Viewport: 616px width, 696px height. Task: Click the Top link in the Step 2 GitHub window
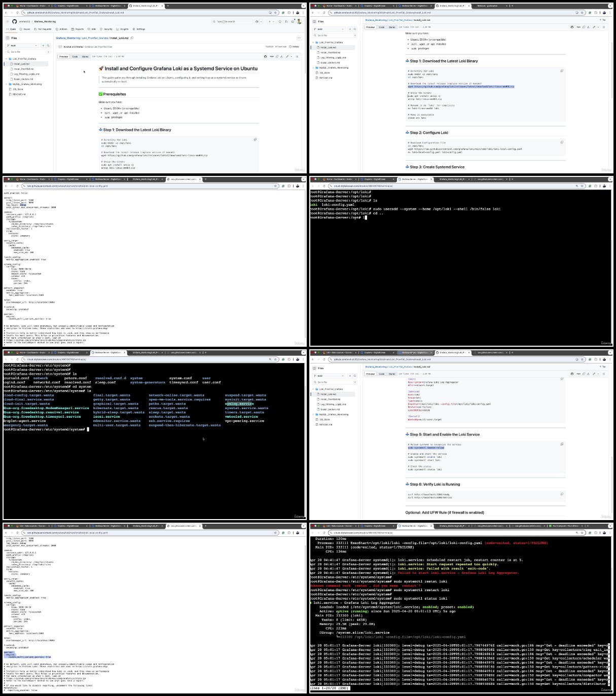click(x=603, y=20)
